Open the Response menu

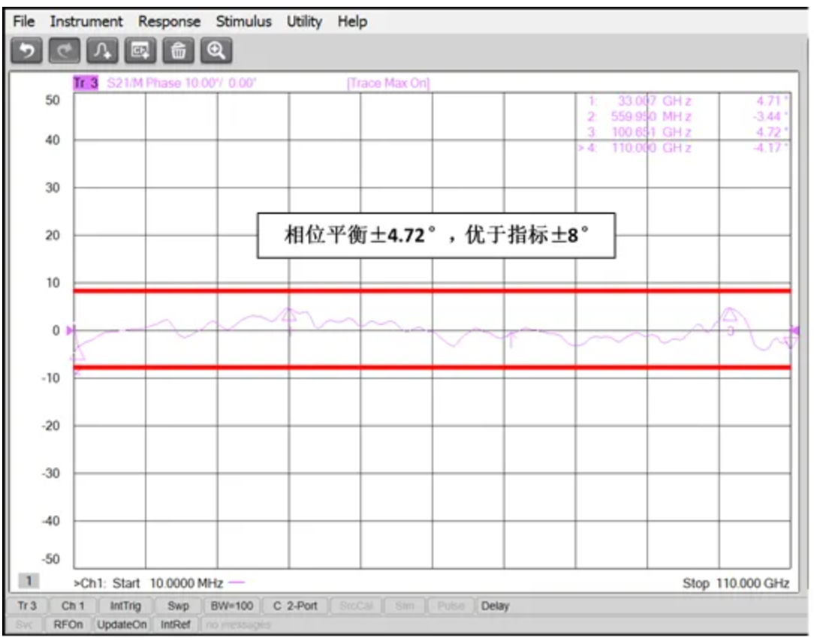click(169, 22)
